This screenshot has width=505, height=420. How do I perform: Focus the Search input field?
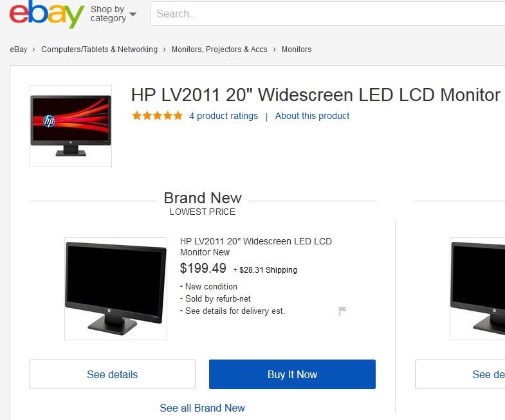point(328,14)
